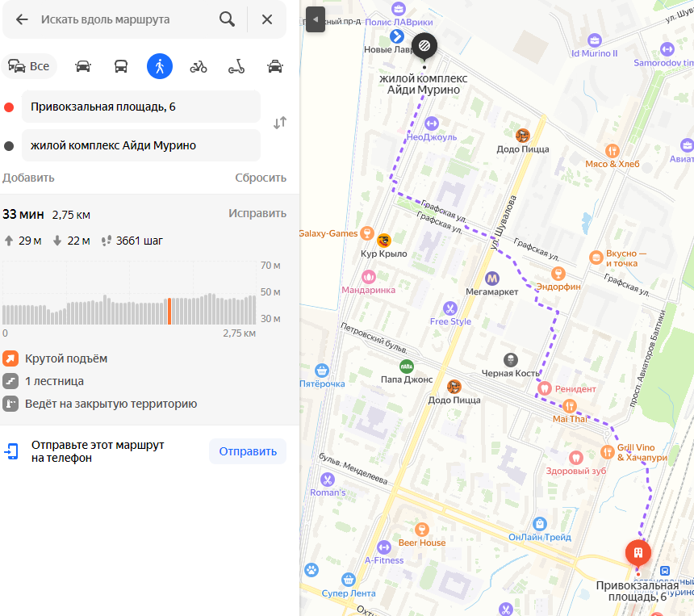The height and width of the screenshot is (616, 694).
Task: Switch to car route mode
Action: point(83,66)
